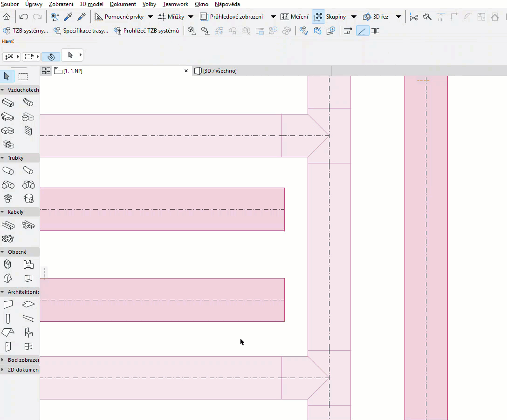507x420 pixels.
Task: Click the scissors trim icon in the toolbar
Action: (x=414, y=16)
